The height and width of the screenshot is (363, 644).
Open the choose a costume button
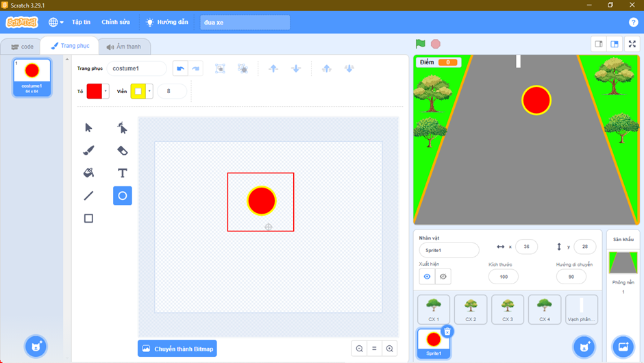coord(36,347)
